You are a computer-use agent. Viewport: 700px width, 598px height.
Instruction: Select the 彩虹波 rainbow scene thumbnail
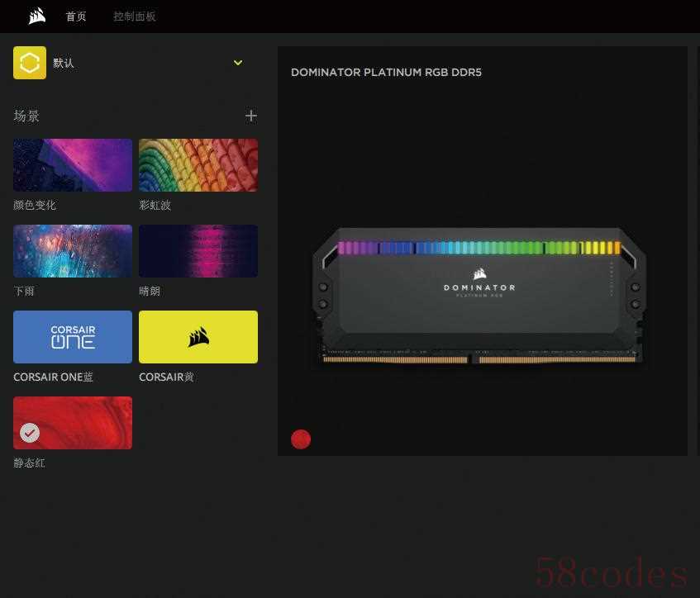pos(198,165)
